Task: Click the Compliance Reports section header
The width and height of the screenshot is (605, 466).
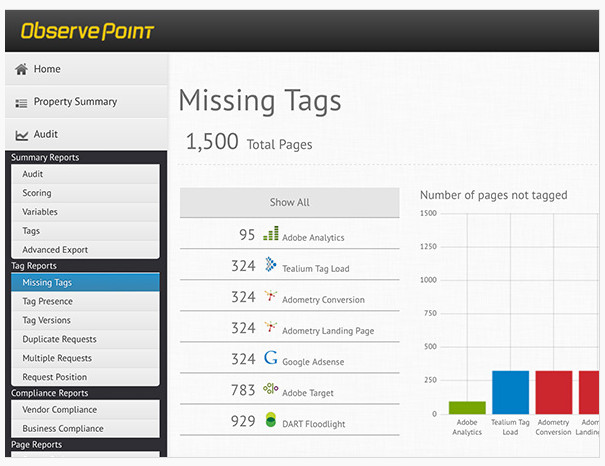Action: 49,393
